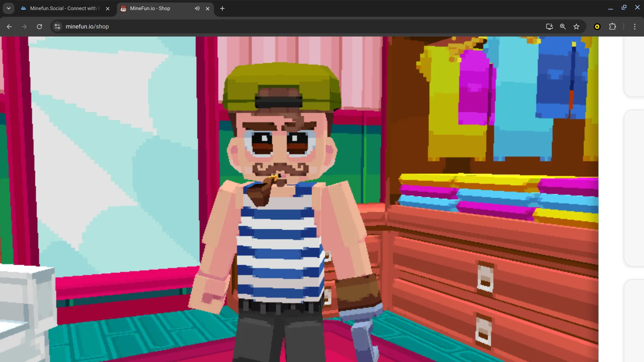Click the Minefun.Social tab favicon

[23, 8]
